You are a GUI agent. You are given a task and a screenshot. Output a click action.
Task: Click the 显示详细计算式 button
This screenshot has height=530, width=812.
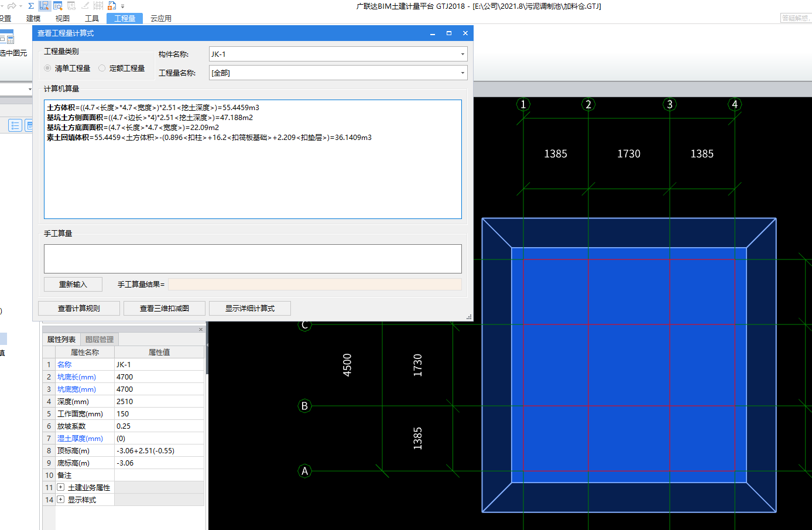250,309
